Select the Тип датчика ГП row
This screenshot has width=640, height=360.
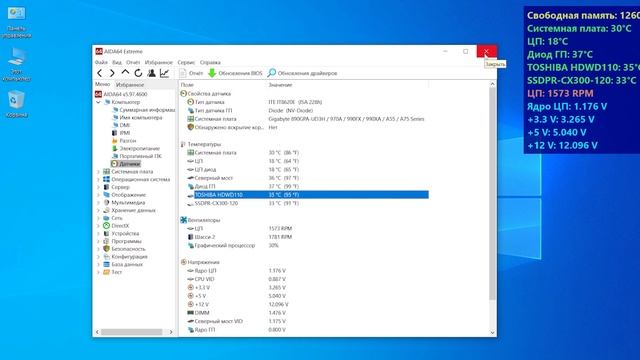[308, 111]
